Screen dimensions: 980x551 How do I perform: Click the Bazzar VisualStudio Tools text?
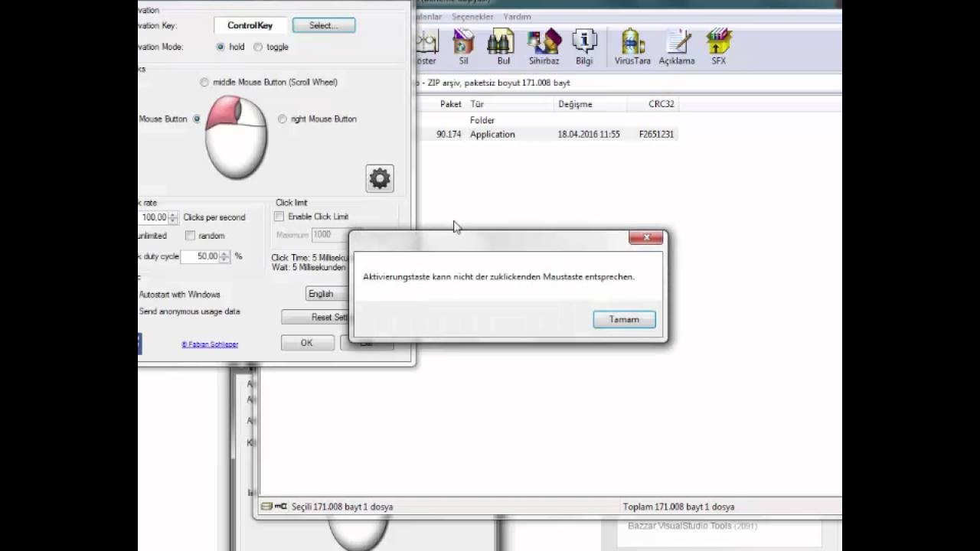click(694, 526)
